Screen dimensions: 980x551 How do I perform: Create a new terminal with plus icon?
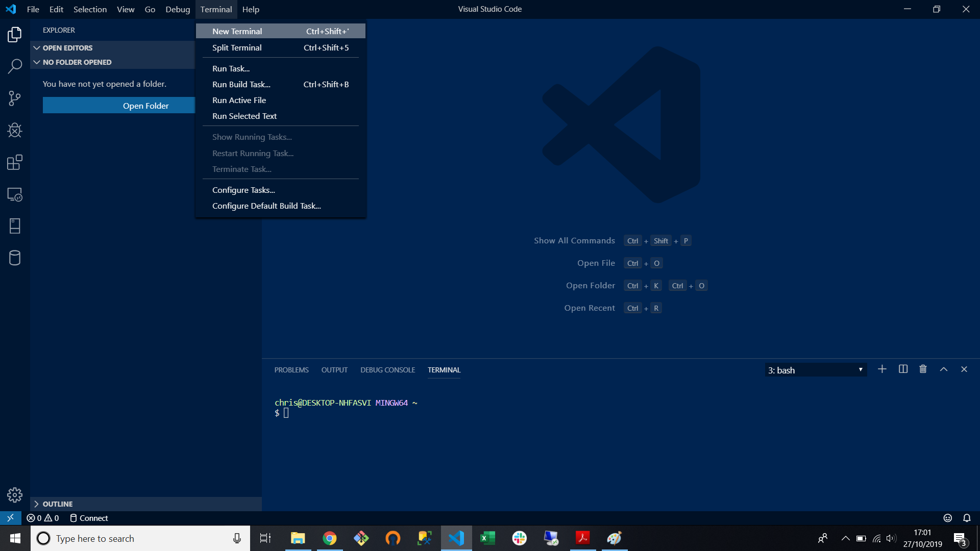[882, 369]
